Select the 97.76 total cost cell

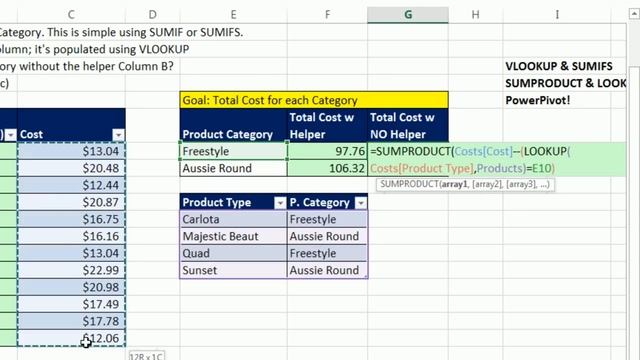coord(327,151)
